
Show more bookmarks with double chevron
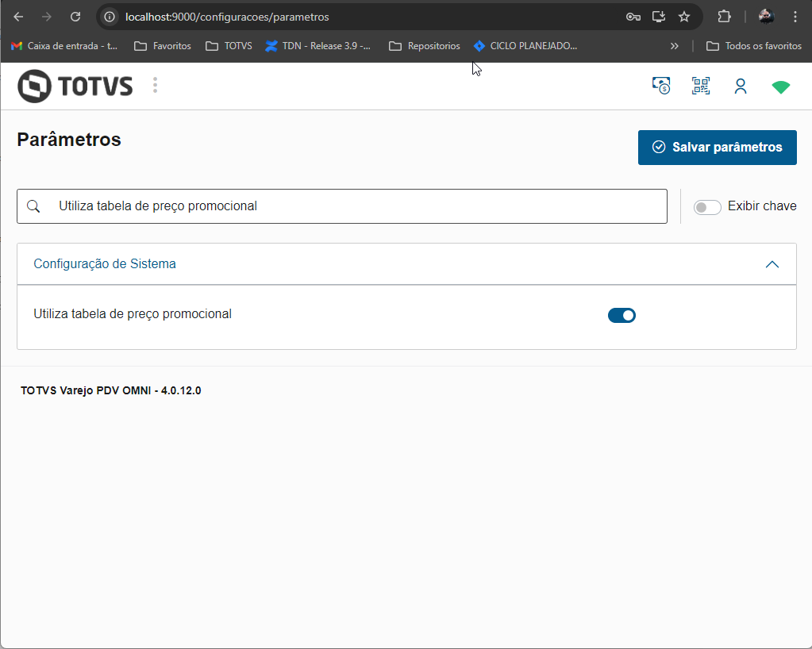[674, 45]
